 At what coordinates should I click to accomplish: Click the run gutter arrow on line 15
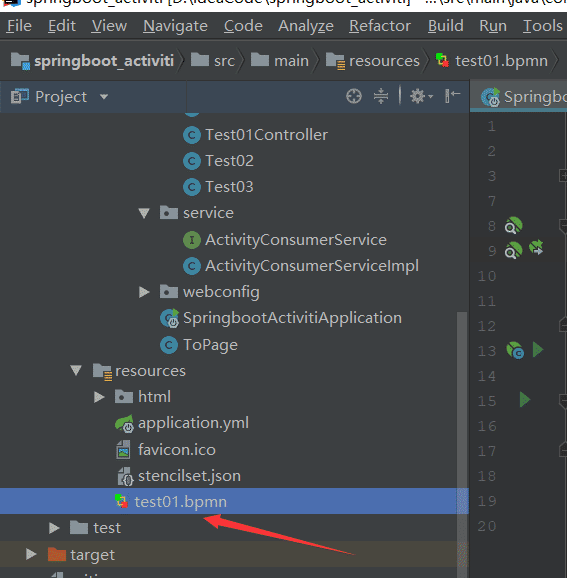[x=525, y=400]
